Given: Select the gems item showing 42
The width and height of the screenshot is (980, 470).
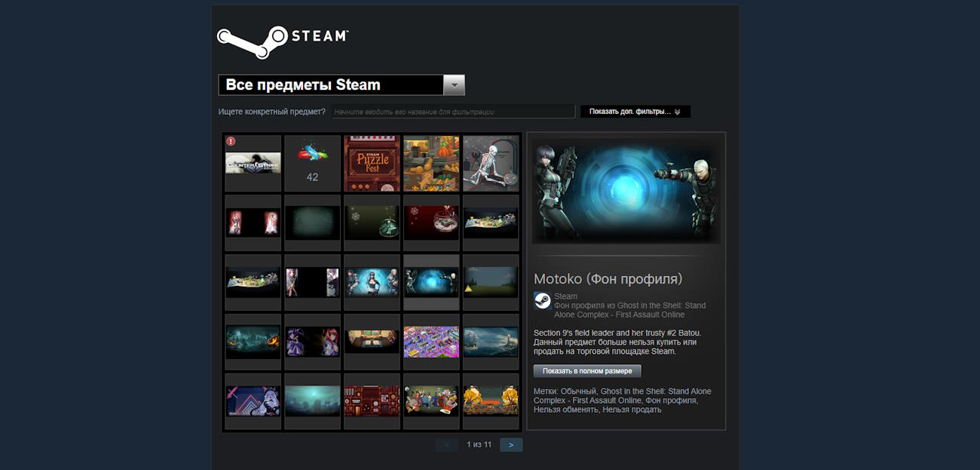Looking at the screenshot, I should coord(313,163).
